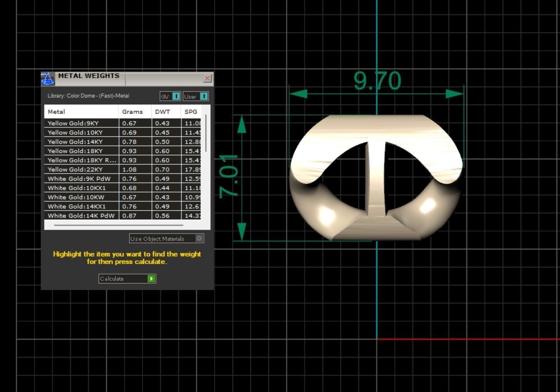Click the 0.78 grams value for 14KY

pyautogui.click(x=129, y=142)
